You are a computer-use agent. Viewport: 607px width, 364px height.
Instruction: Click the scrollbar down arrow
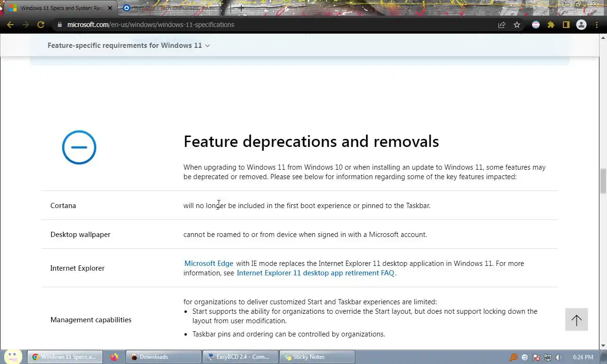pos(603,346)
